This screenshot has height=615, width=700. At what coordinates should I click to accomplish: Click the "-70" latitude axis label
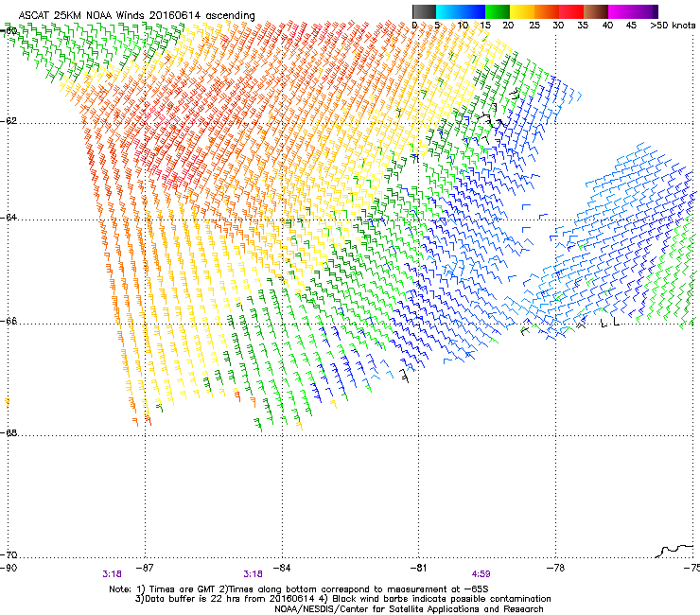point(9,554)
